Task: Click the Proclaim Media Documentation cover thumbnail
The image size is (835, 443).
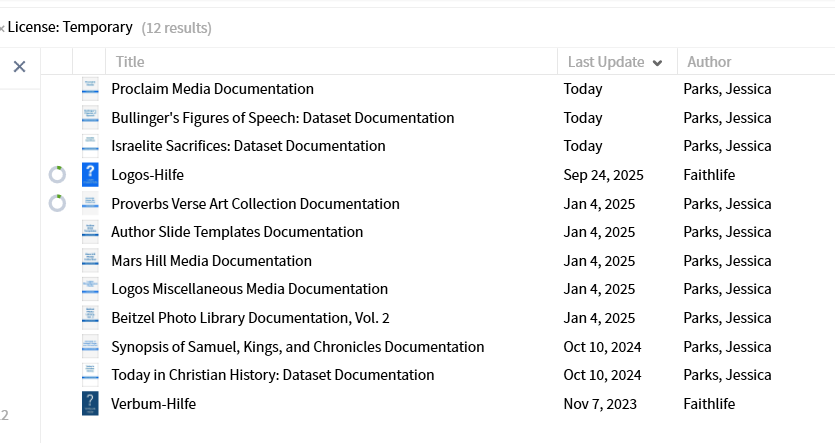Action: click(x=90, y=89)
